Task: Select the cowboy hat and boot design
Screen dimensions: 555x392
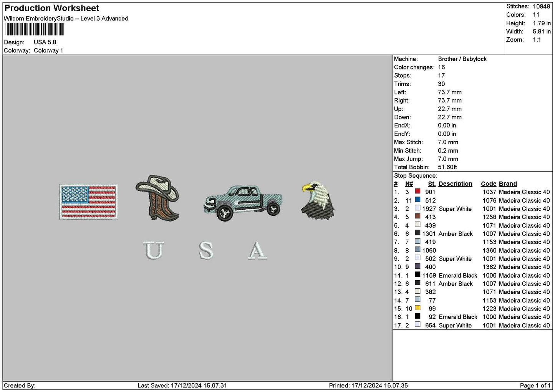Action: 157,198
